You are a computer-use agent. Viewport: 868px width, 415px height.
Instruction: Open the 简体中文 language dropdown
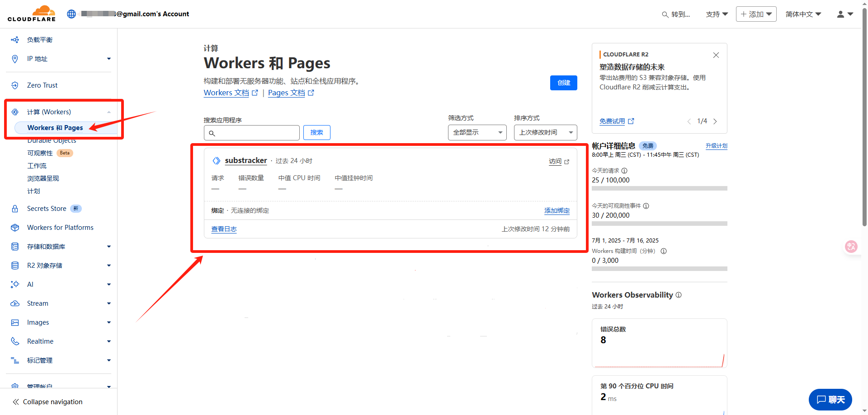point(803,14)
